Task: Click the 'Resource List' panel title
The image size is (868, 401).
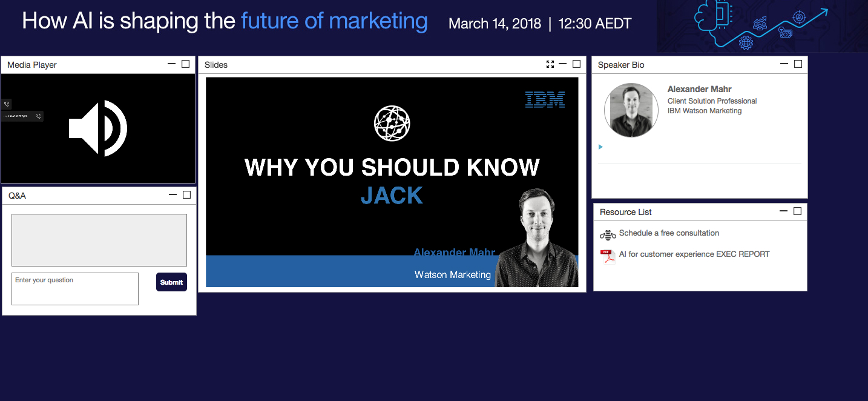Action: pos(626,212)
